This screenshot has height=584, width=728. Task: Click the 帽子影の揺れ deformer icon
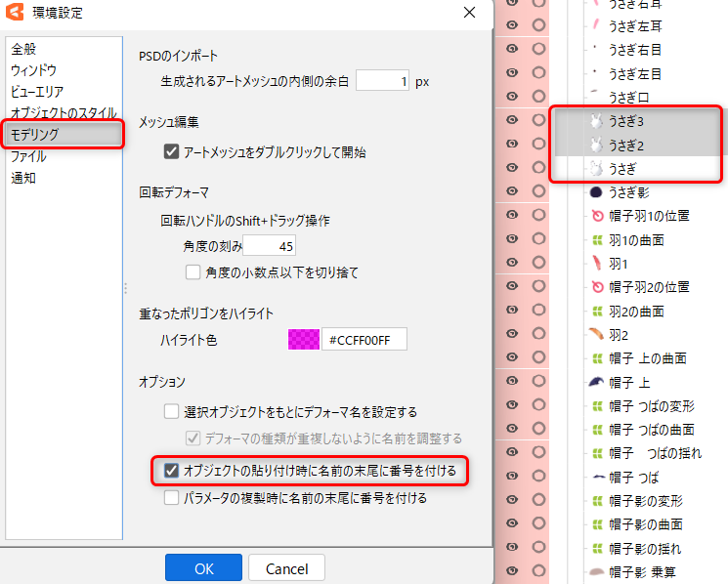[x=595, y=549]
